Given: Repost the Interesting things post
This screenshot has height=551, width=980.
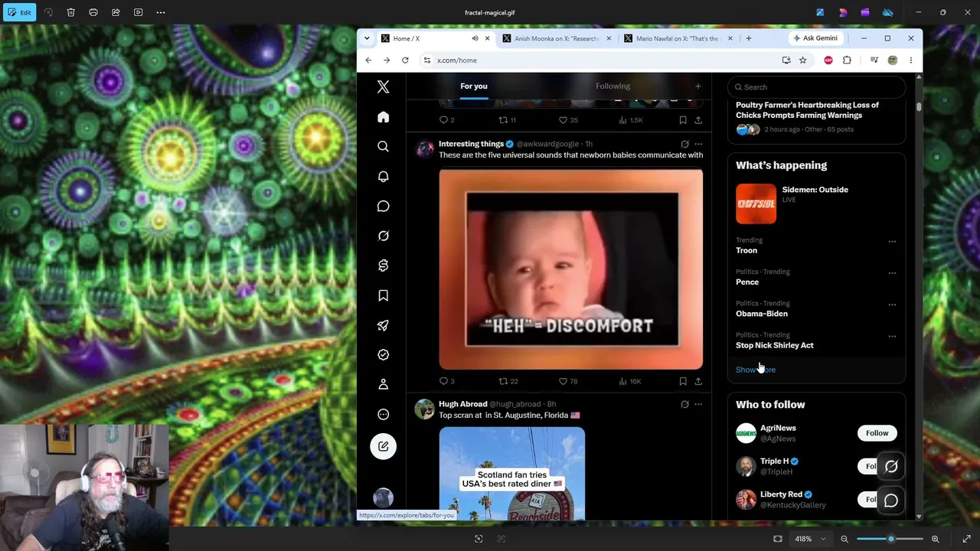Looking at the screenshot, I should [508, 381].
